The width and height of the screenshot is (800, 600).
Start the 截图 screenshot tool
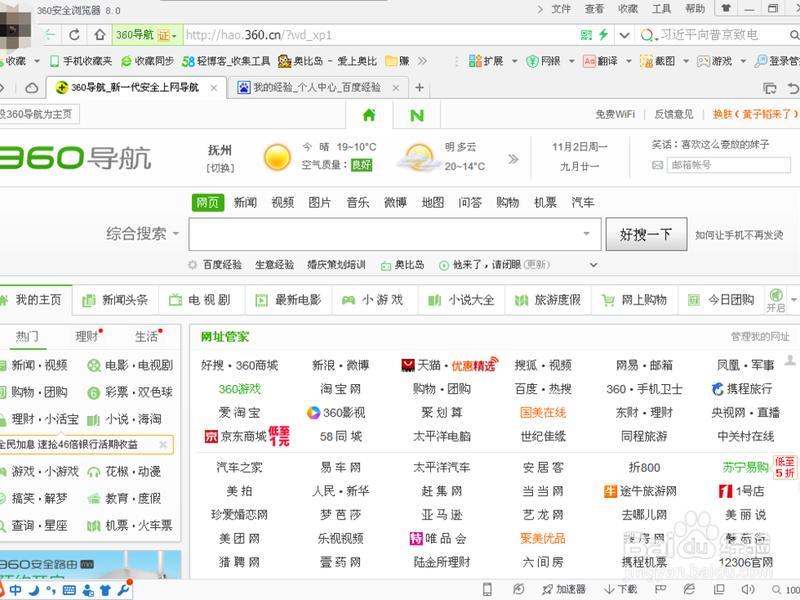click(x=658, y=61)
